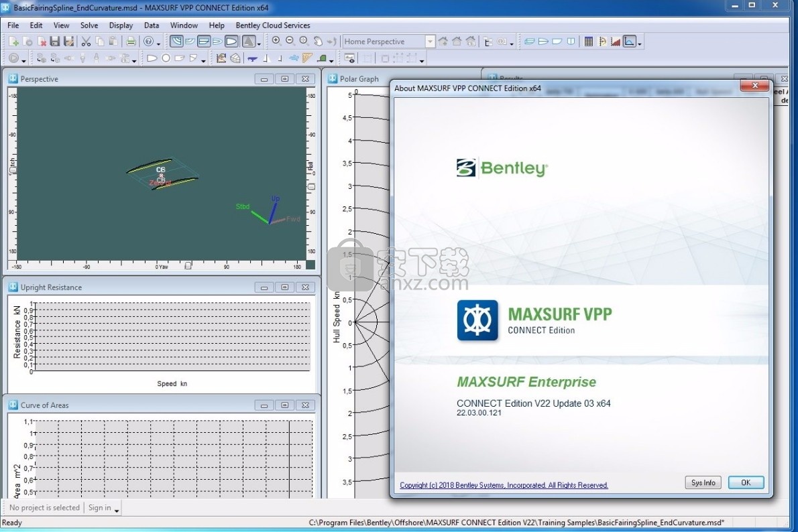Maximize the Upright Resistance window
This screenshot has width=798, height=532.
pos(284,287)
